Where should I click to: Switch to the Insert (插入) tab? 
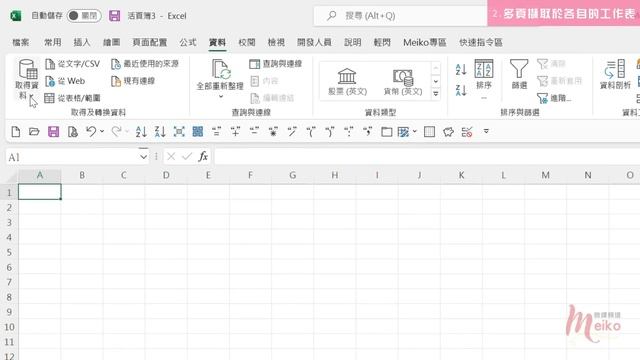coord(82,42)
